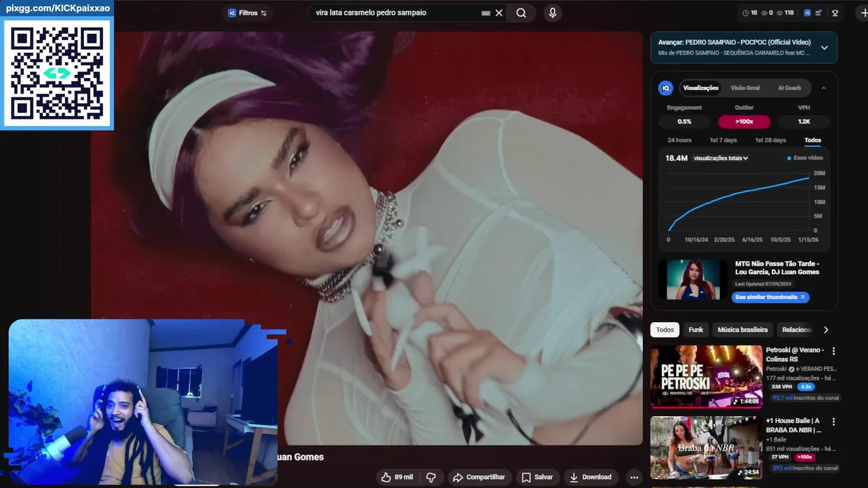The width and height of the screenshot is (868, 488).
Task: Click the 27 VPH badge
Action: click(x=780, y=457)
